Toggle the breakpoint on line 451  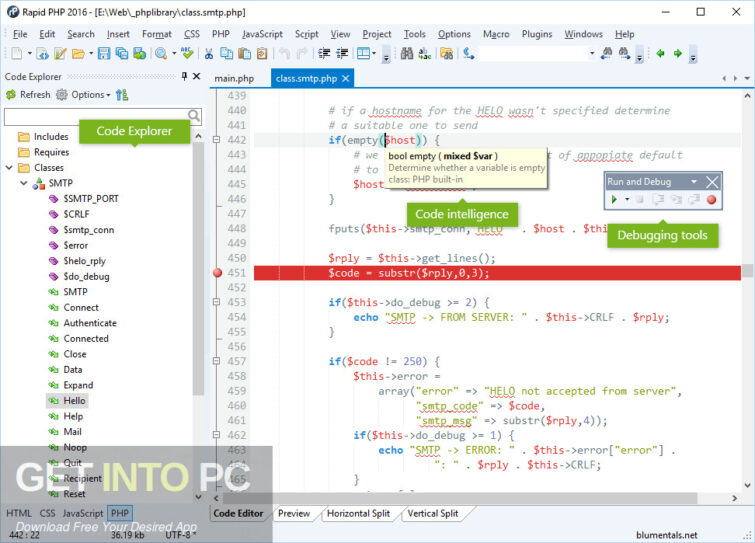point(217,273)
